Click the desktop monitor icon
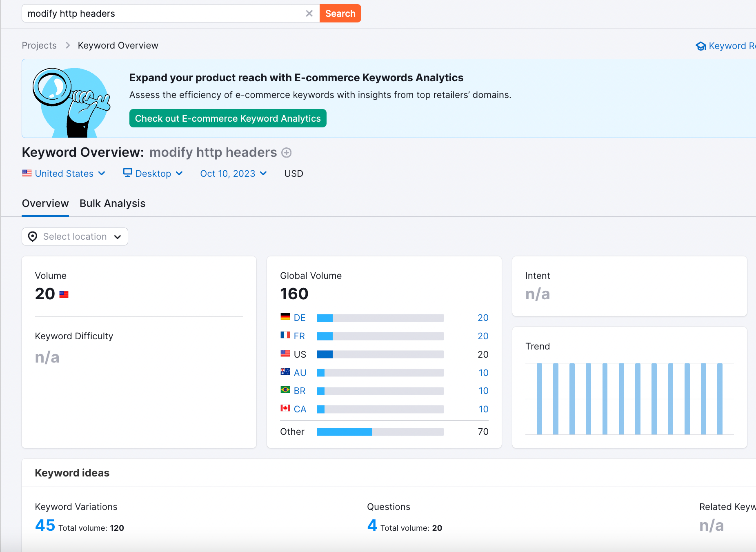The image size is (756, 552). (x=127, y=173)
